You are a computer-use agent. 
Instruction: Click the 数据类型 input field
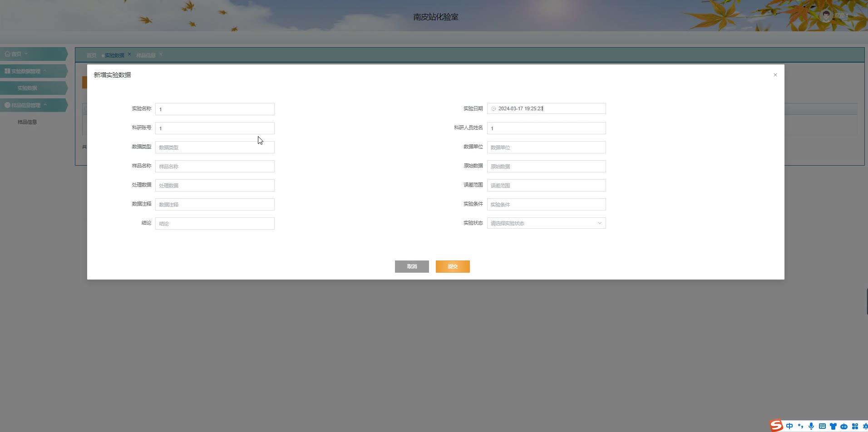(215, 147)
